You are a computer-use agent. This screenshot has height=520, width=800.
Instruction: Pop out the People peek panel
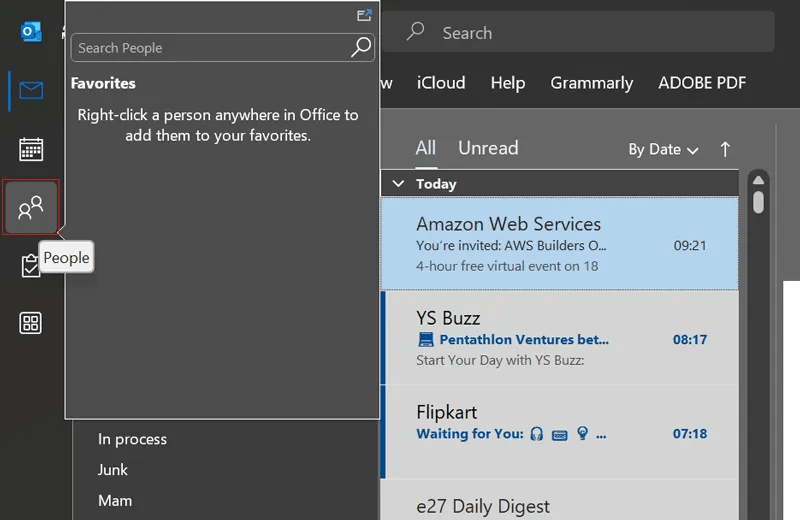point(364,15)
